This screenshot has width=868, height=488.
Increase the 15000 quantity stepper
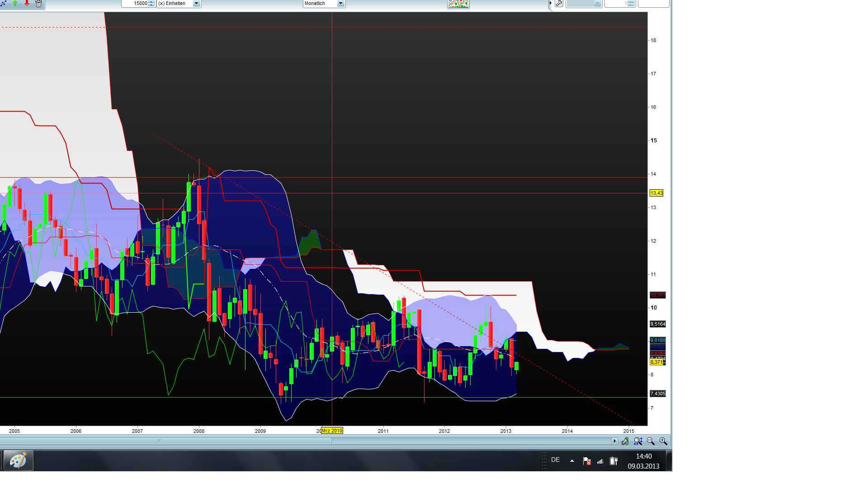click(151, 2)
